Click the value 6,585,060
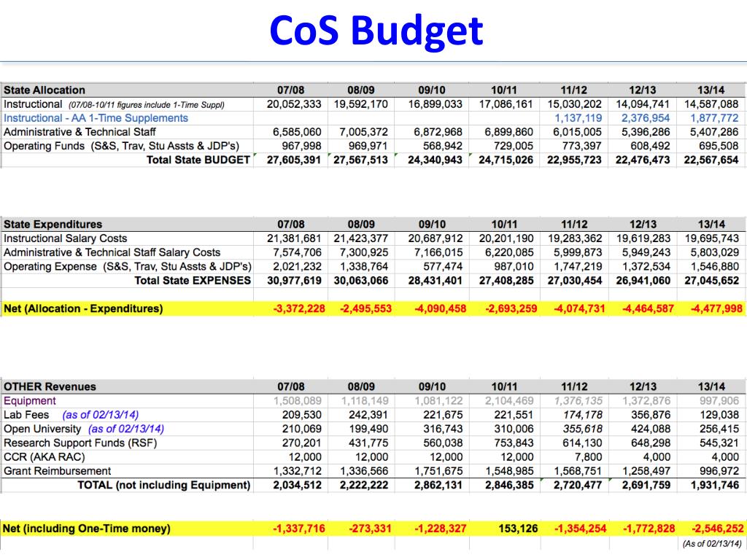Viewport: 747px width, 560px height. click(297, 132)
